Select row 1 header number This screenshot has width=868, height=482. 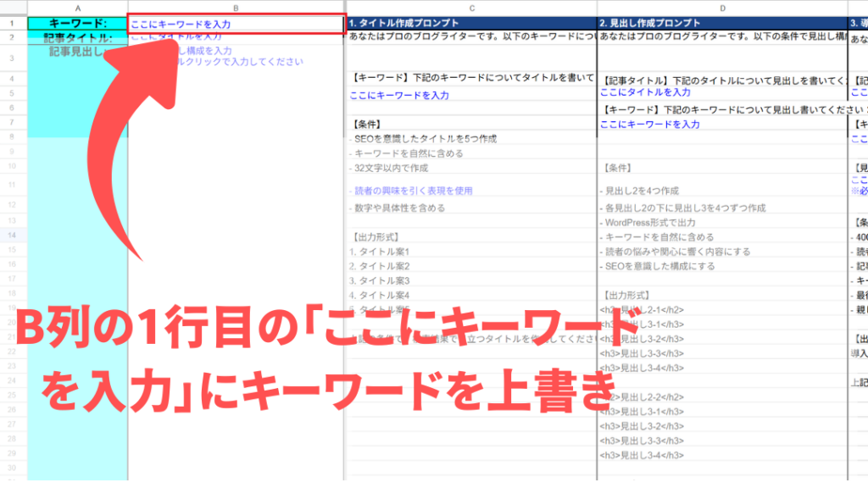(x=13, y=24)
